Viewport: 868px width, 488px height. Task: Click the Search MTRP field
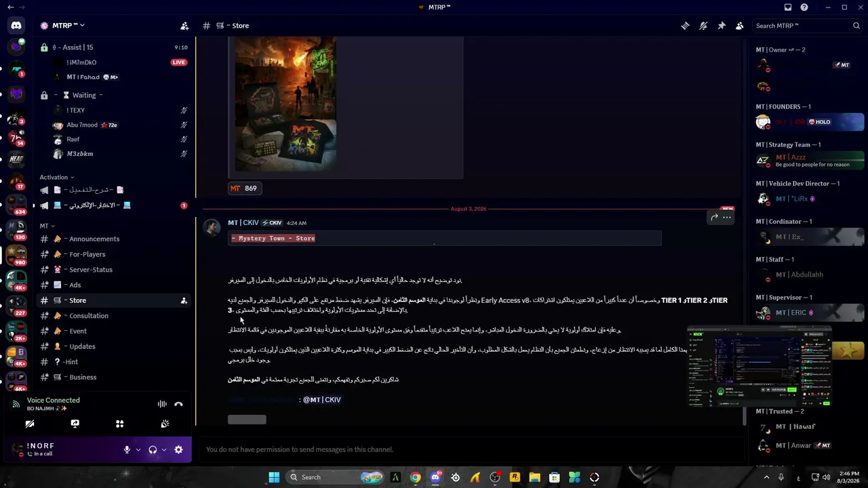pos(808,26)
